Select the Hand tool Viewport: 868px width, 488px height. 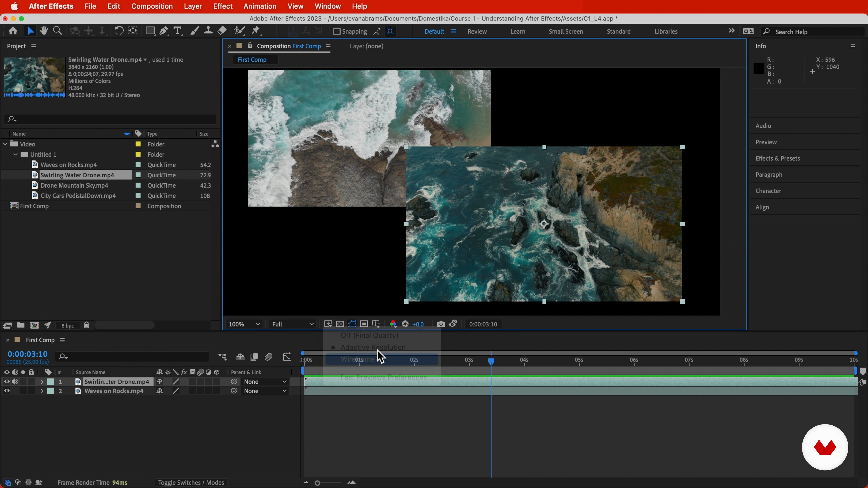coord(44,31)
